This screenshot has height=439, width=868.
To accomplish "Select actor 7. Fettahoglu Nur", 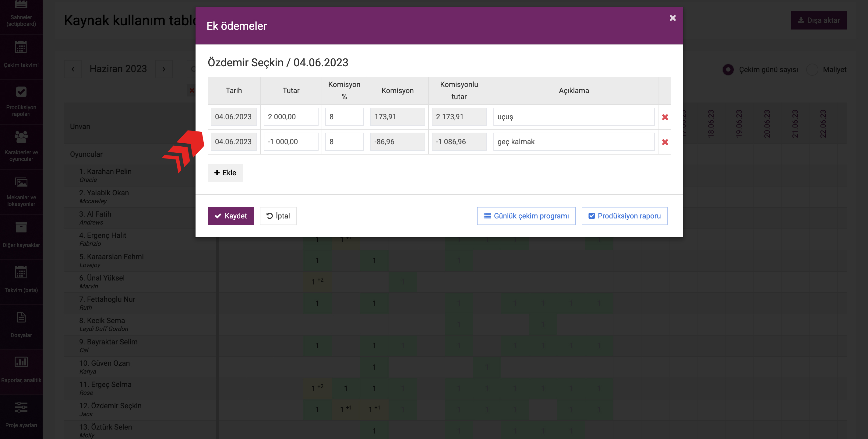I will pyautogui.click(x=107, y=299).
